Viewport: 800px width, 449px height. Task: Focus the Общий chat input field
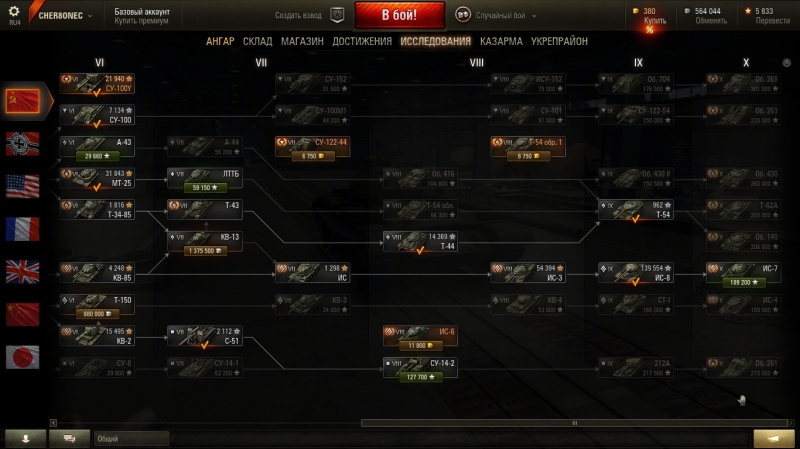coord(131,439)
